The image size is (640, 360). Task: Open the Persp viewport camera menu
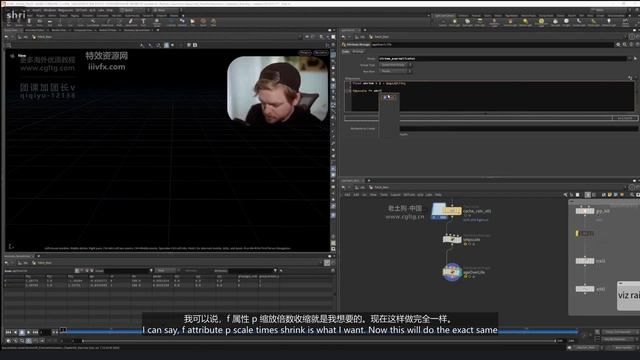pyautogui.click(x=305, y=53)
